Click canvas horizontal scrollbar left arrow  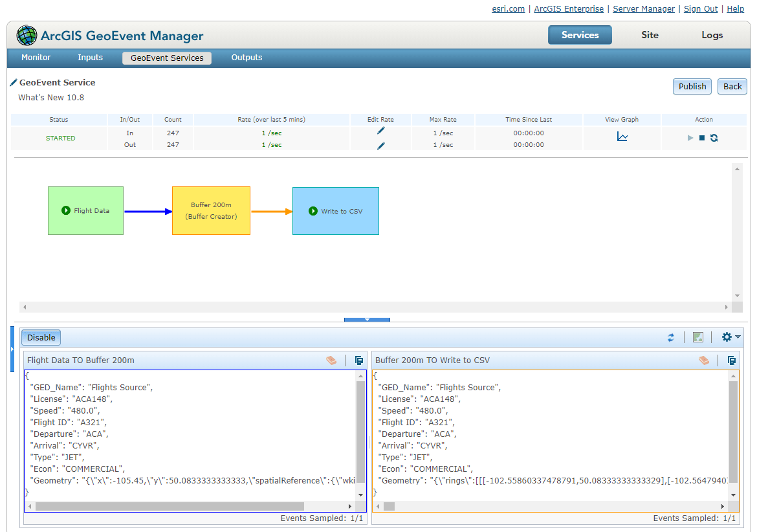[25, 307]
